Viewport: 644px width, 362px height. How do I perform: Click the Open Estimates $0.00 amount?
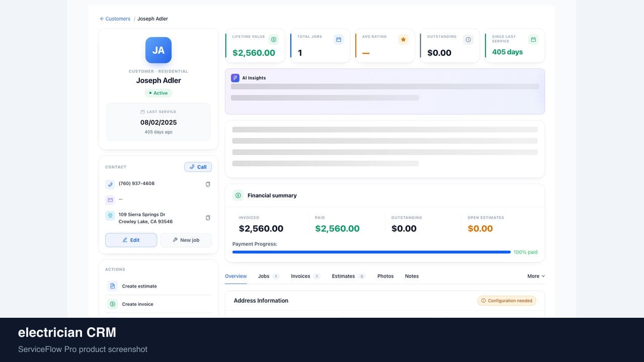click(480, 228)
